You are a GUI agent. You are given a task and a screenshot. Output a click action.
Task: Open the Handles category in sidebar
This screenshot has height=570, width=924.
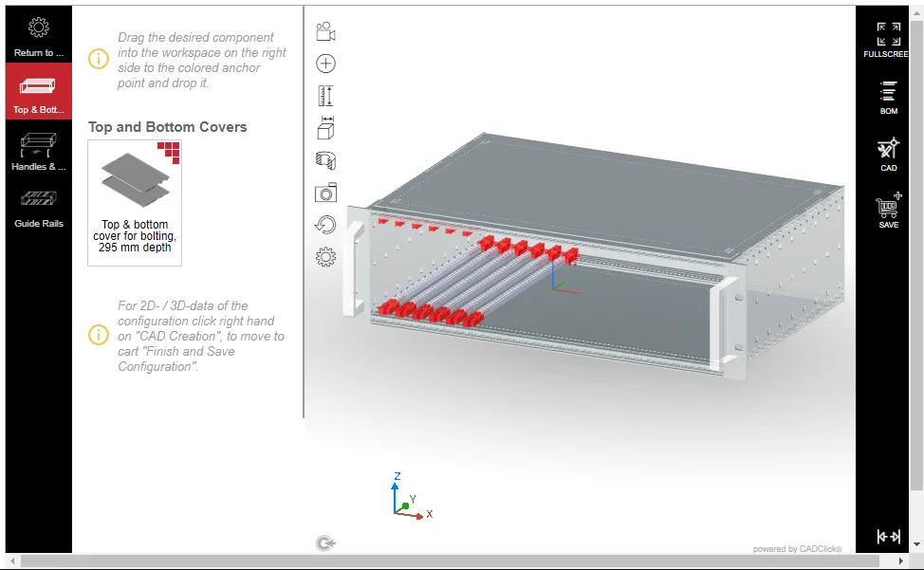(39, 149)
